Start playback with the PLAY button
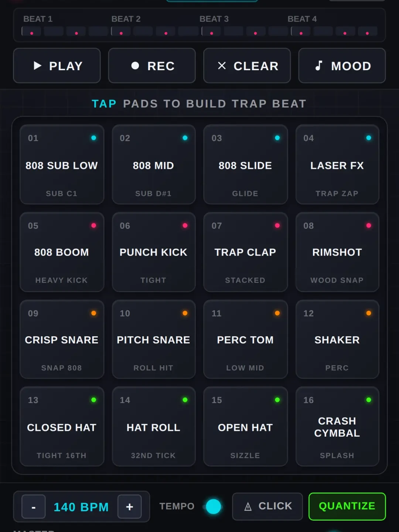 tap(57, 66)
